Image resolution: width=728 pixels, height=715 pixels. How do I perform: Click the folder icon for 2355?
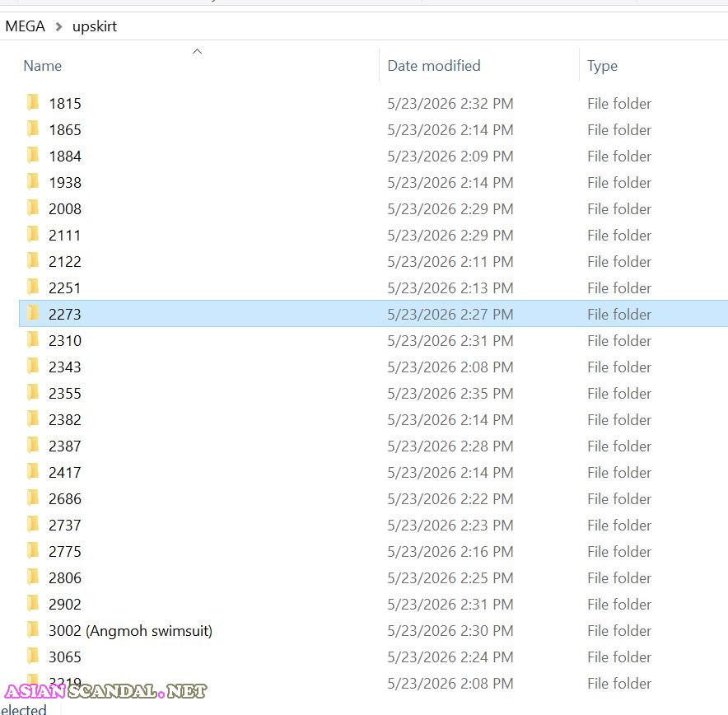pos(33,392)
